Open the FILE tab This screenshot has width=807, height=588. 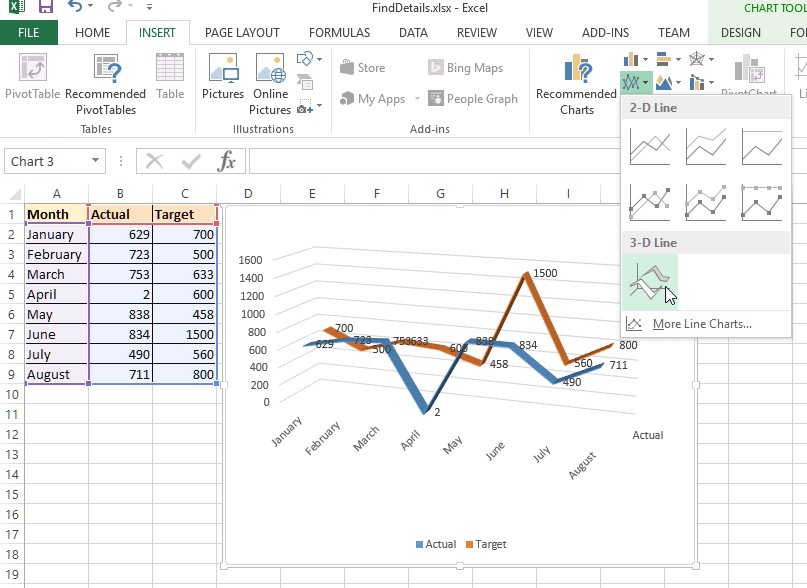pos(29,32)
